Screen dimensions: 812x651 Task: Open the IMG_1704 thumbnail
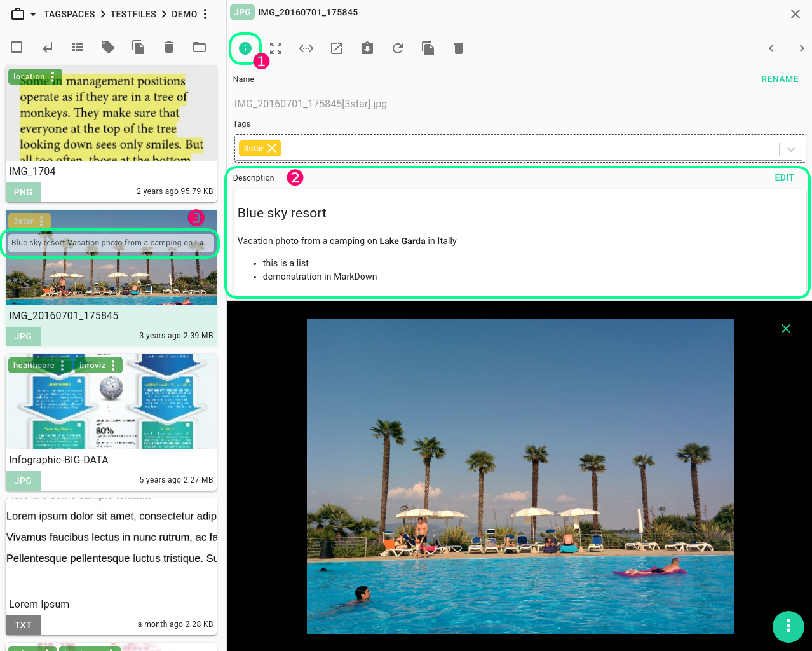coord(111,113)
